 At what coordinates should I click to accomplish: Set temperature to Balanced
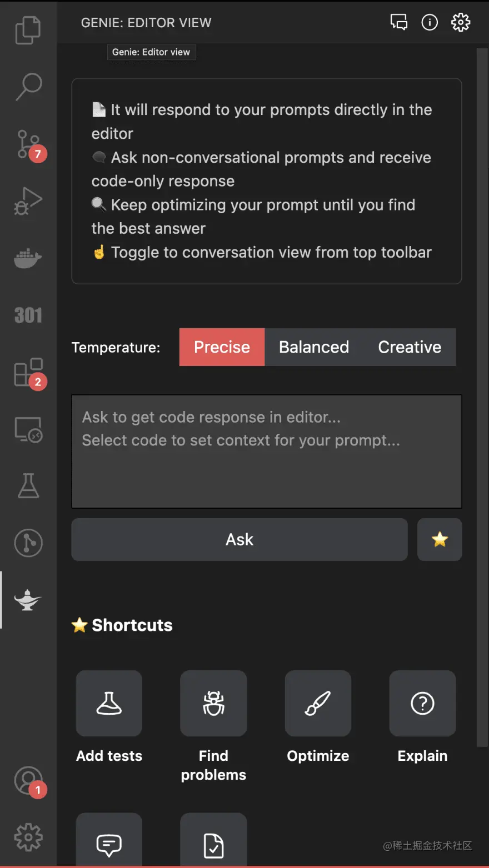point(314,347)
